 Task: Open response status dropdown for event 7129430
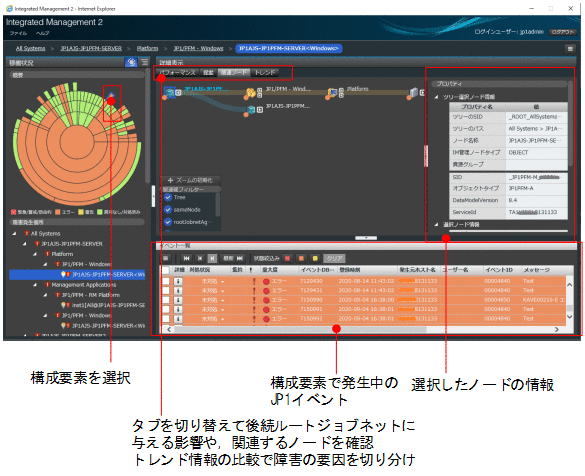coord(223,281)
